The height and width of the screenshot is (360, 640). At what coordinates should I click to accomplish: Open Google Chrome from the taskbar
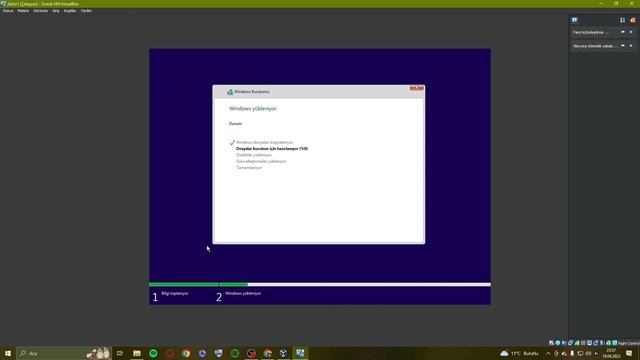coord(186,353)
